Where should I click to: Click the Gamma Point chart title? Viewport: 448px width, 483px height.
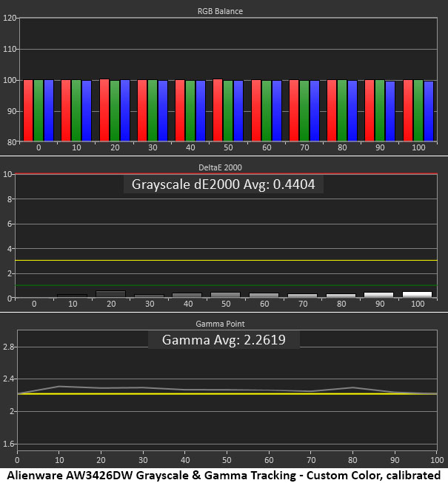tap(220, 324)
